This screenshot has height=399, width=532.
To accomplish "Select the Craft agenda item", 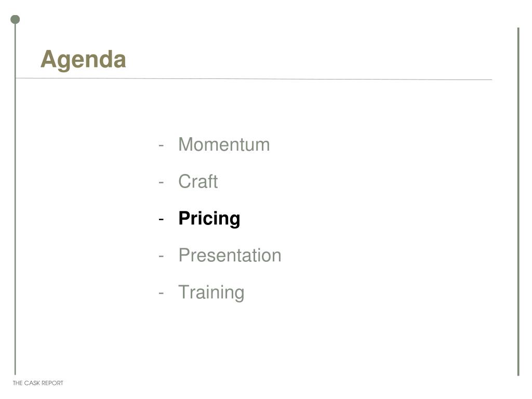I will pos(198,181).
